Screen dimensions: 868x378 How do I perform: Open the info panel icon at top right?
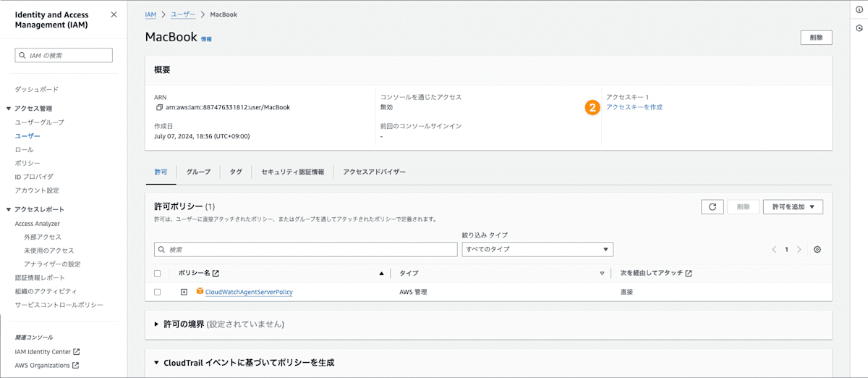pos(859,9)
